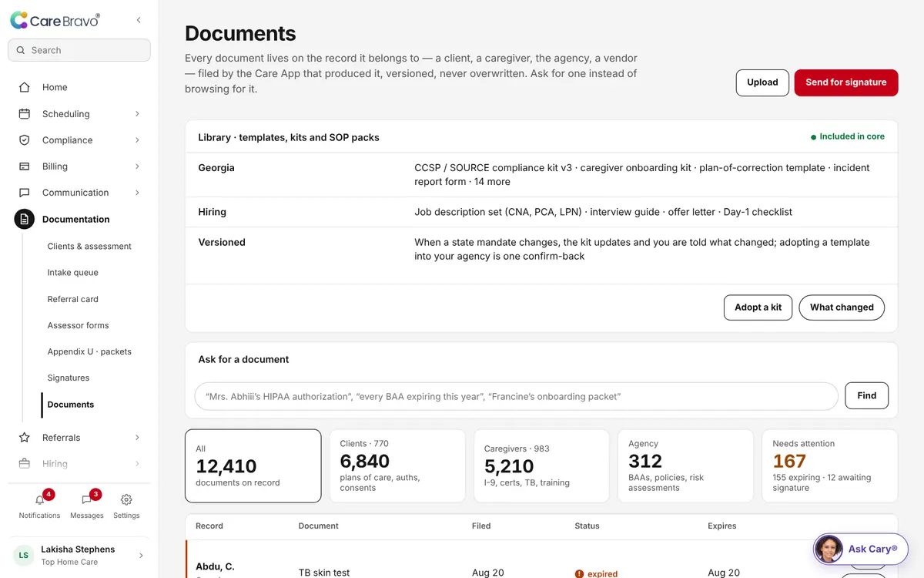Click the Record column header
The width and height of the screenshot is (924, 578).
tap(209, 526)
